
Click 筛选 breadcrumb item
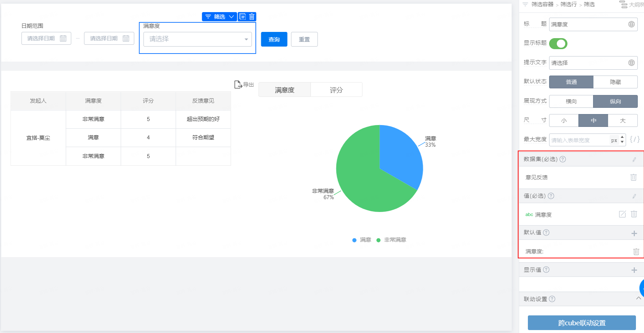click(x=589, y=4)
